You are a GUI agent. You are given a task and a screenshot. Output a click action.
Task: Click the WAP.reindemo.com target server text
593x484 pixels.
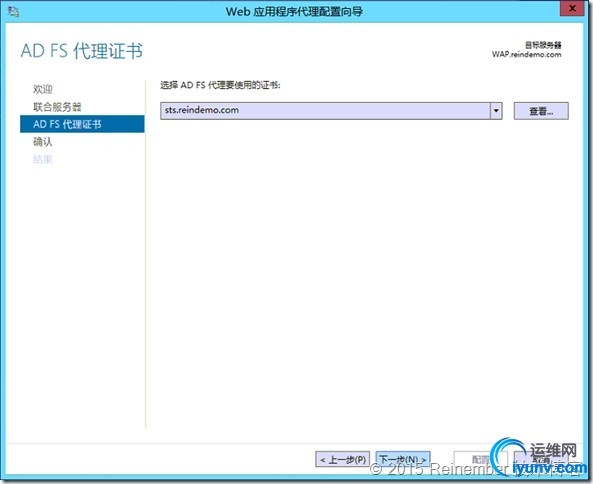click(x=526, y=54)
